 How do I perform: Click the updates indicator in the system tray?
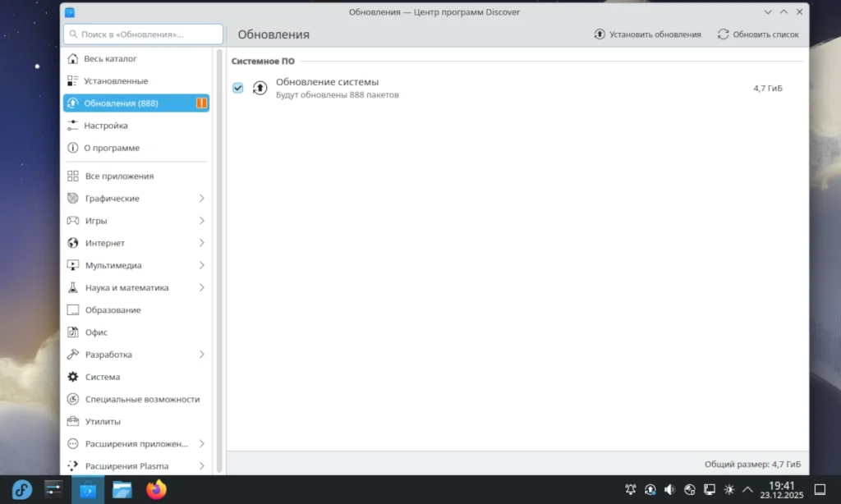650,489
